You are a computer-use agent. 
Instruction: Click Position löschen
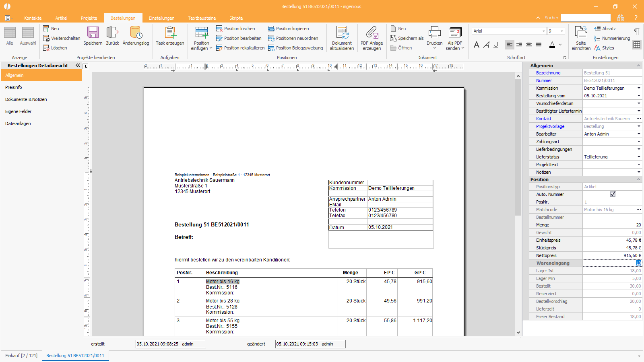(x=236, y=29)
